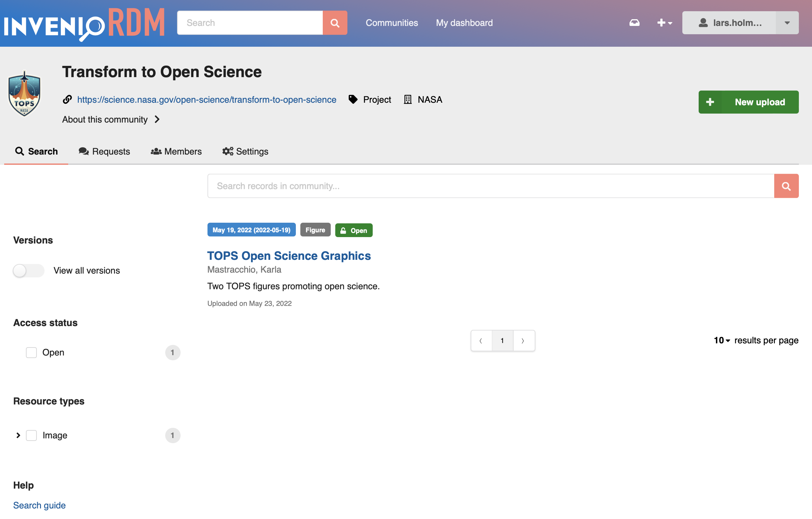Open the inbox tray icon
The image size is (812, 519).
634,23
